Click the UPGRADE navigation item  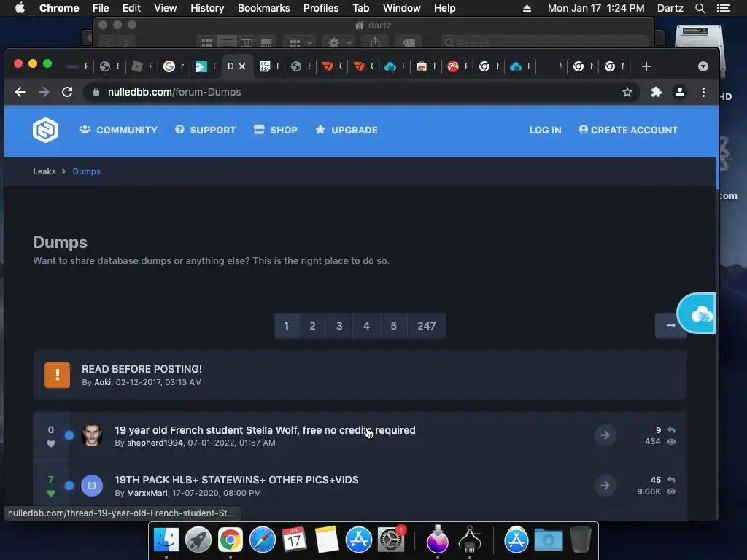[347, 130]
